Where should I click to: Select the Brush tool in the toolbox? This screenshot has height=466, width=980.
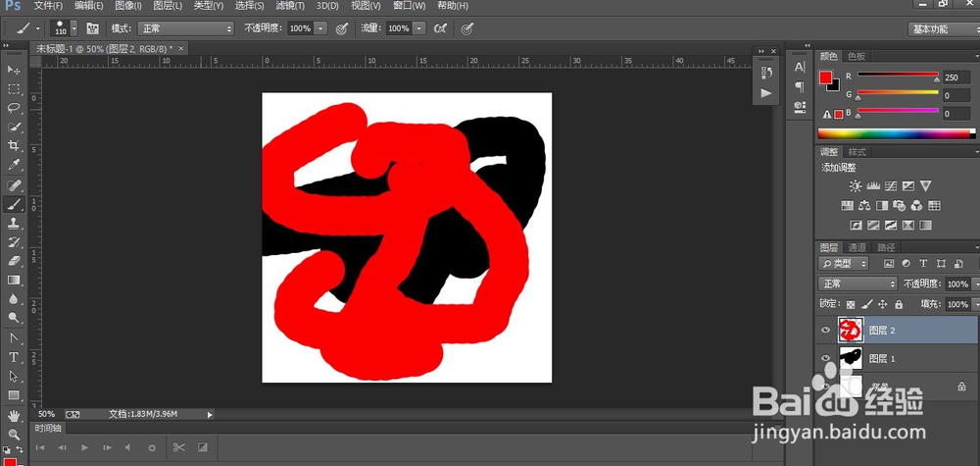(14, 204)
